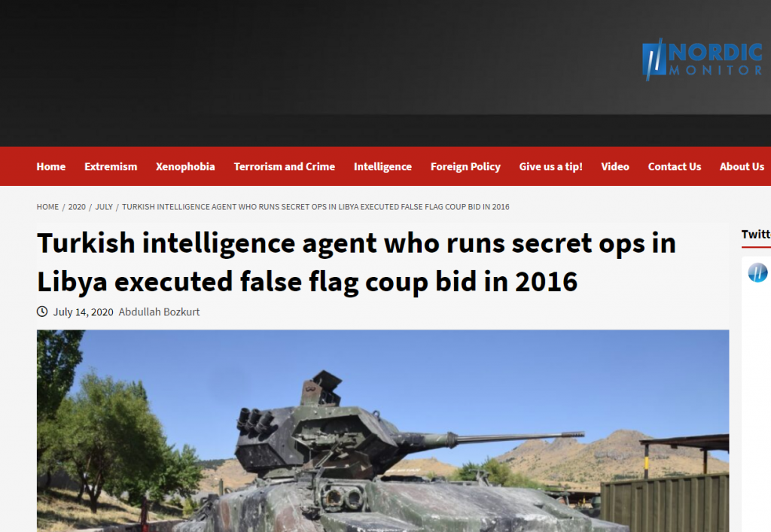Viewport: 771px width, 532px height.
Task: Open the Intelligence section
Action: coord(382,166)
